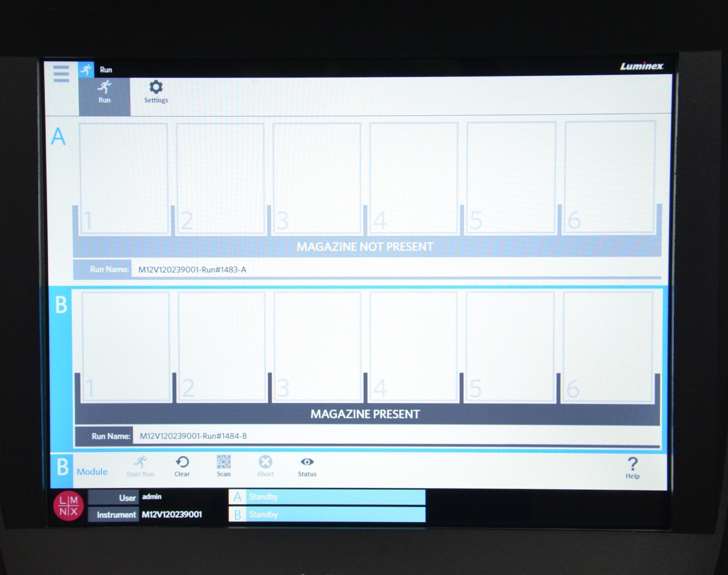Click the Clear icon
Viewport: 728px width, 575px height.
click(182, 466)
